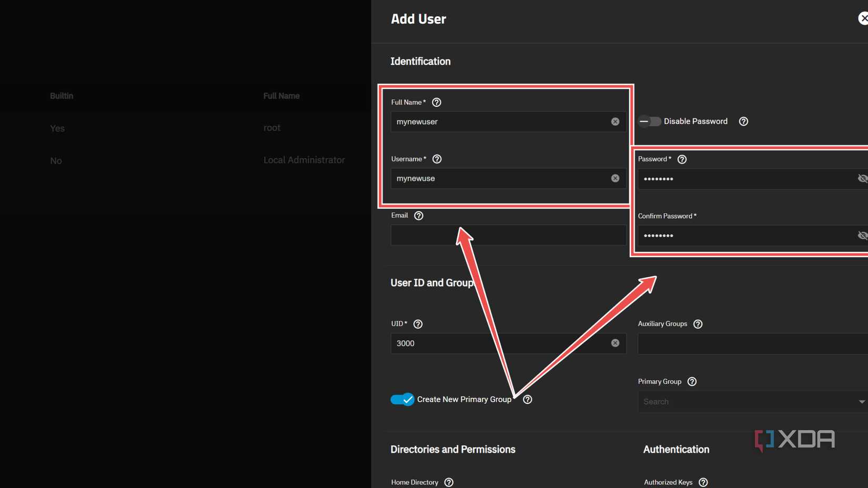The image size is (868, 488).
Task: Open the Disable Password help icon
Action: click(743, 121)
